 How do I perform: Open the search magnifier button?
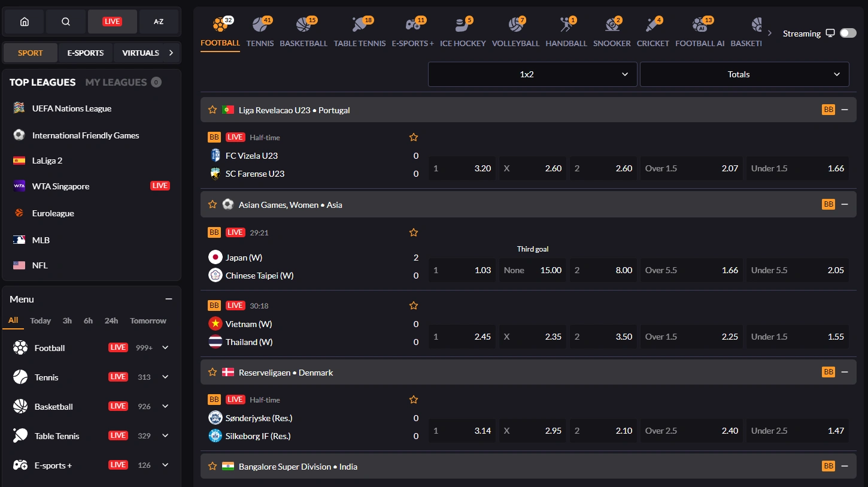coord(66,22)
